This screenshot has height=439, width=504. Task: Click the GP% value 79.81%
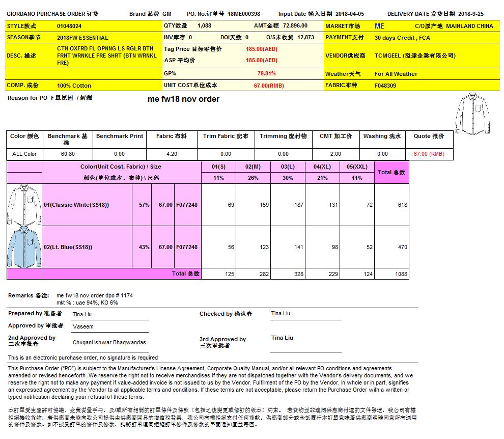coord(266,73)
